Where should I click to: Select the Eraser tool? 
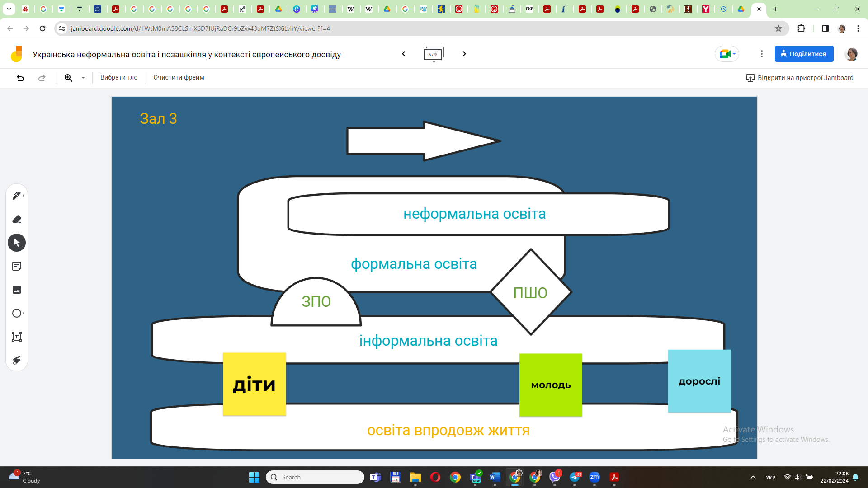[x=17, y=219]
